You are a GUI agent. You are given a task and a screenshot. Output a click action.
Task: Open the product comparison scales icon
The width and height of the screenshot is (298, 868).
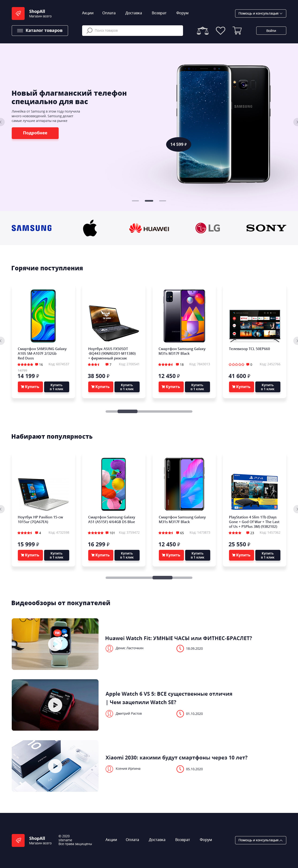click(x=202, y=31)
